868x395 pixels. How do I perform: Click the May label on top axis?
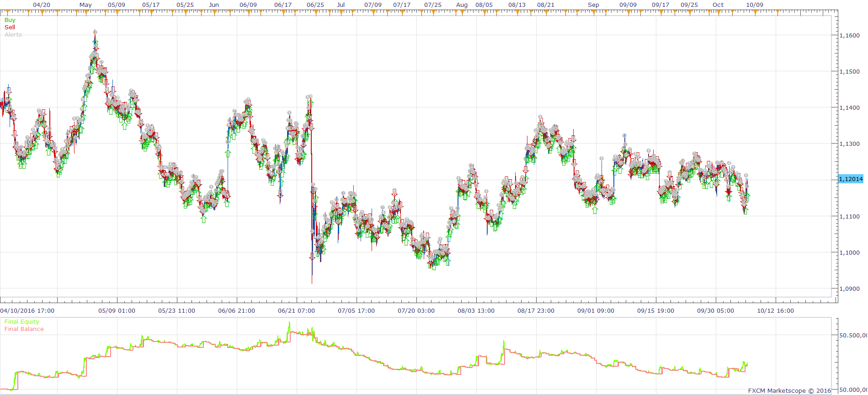click(x=85, y=5)
